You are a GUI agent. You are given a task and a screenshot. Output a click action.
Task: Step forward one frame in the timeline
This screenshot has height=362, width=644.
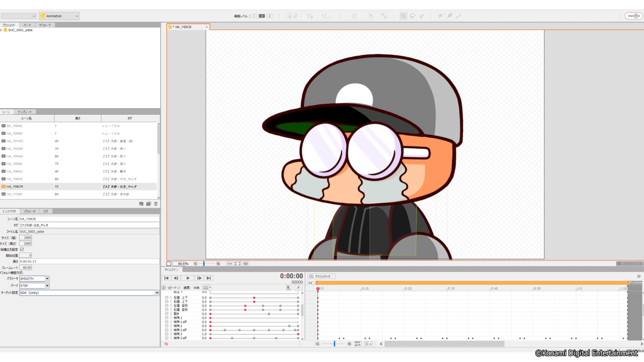click(x=199, y=278)
